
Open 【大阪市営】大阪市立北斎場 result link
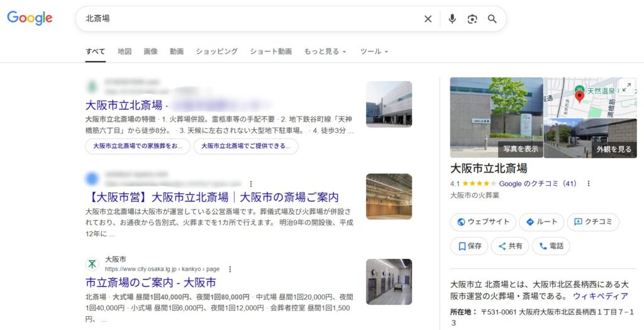[x=213, y=197]
